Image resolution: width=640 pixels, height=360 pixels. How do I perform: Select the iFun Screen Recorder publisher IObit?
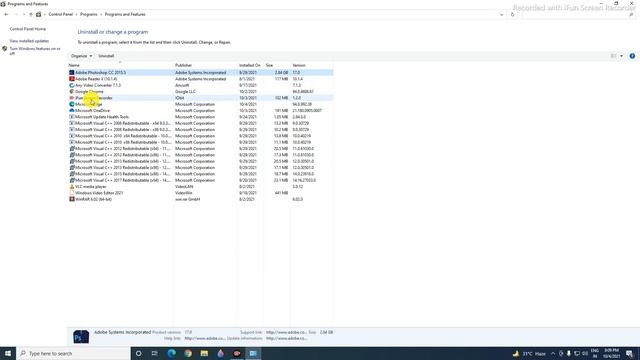180,98
